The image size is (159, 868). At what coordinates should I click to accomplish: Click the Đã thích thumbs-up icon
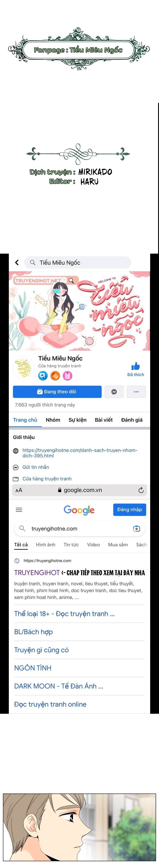135,366
